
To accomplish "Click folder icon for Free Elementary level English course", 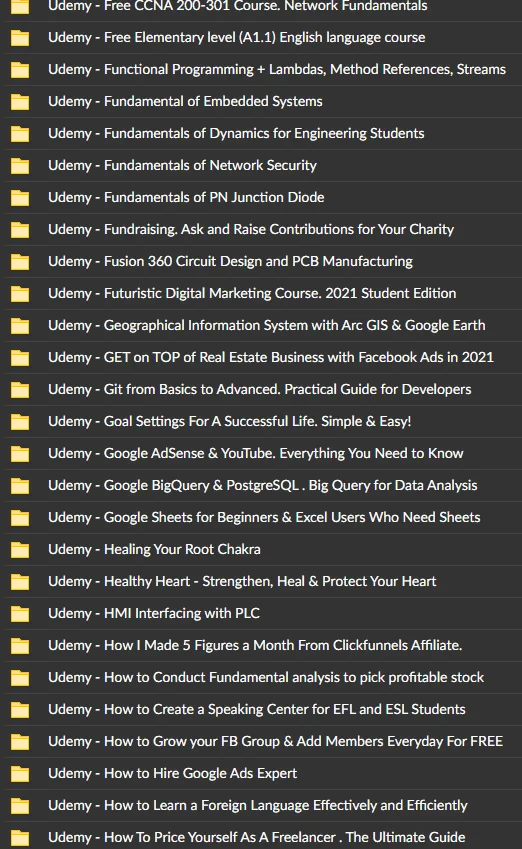I will point(20,38).
